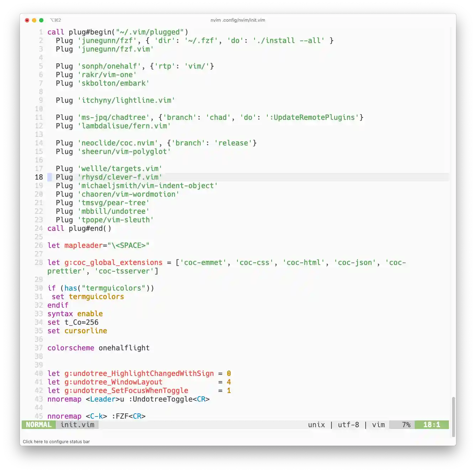The height and width of the screenshot is (472, 476).
Task: Click the 'mapleader' variable name
Action: 84,245
